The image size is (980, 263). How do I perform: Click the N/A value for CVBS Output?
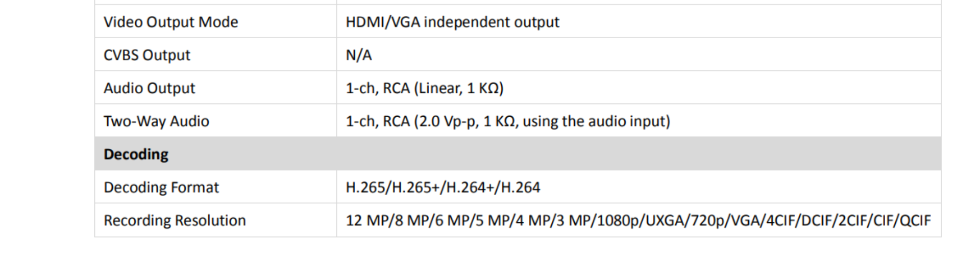click(x=359, y=55)
